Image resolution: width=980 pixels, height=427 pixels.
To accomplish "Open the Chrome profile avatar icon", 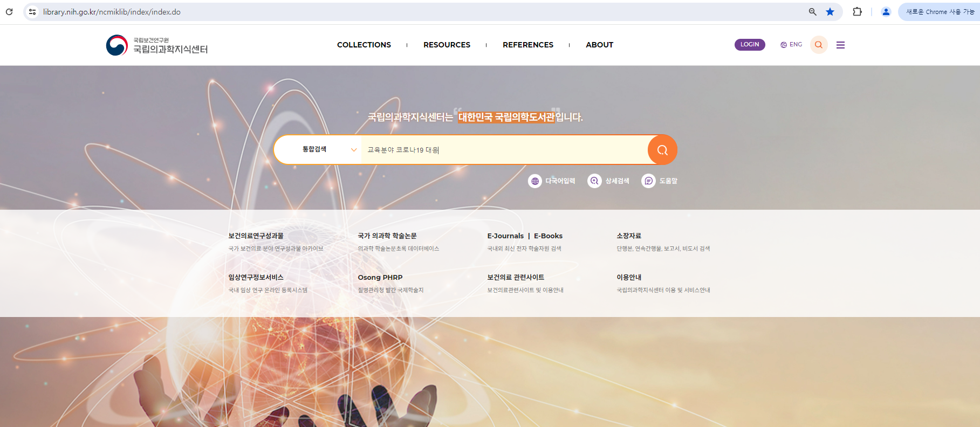I will pos(886,11).
